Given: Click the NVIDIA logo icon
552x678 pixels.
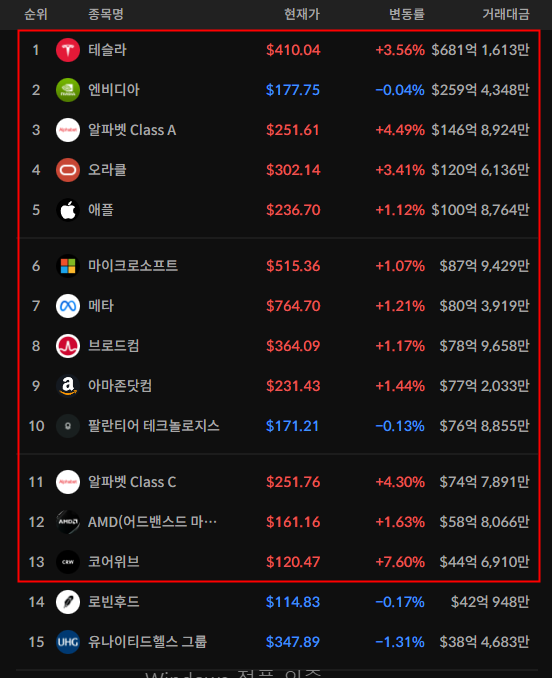Looking at the screenshot, I should [68, 90].
